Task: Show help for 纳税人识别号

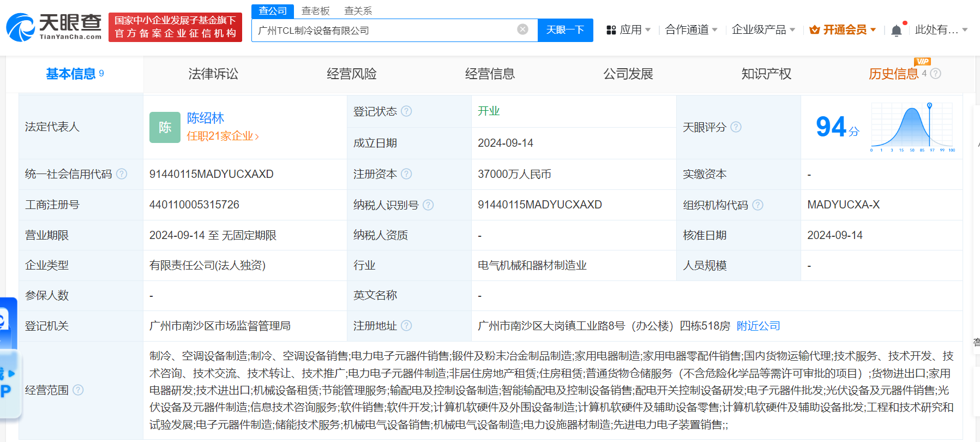Action: pyautogui.click(x=428, y=205)
